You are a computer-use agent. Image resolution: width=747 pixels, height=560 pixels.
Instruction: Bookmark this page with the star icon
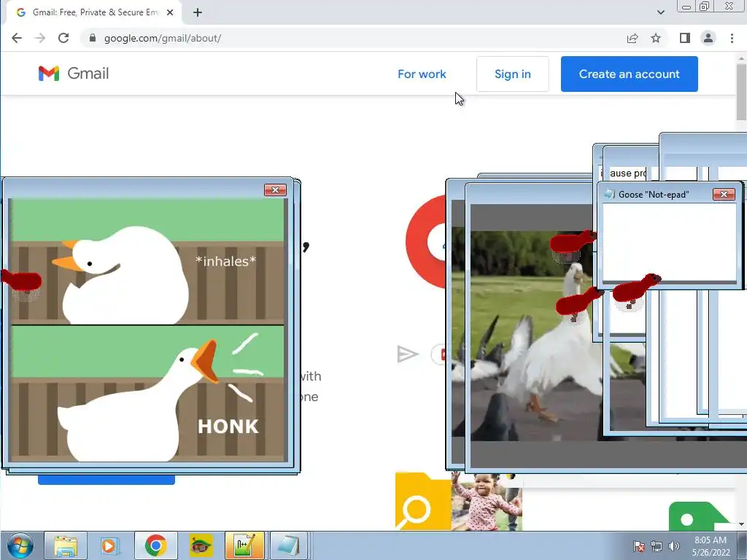(x=656, y=38)
